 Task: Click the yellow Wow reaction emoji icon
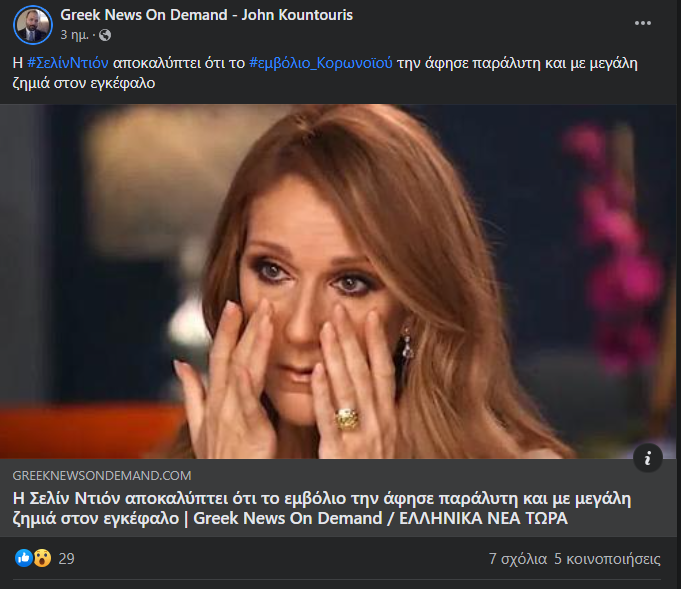point(42,558)
